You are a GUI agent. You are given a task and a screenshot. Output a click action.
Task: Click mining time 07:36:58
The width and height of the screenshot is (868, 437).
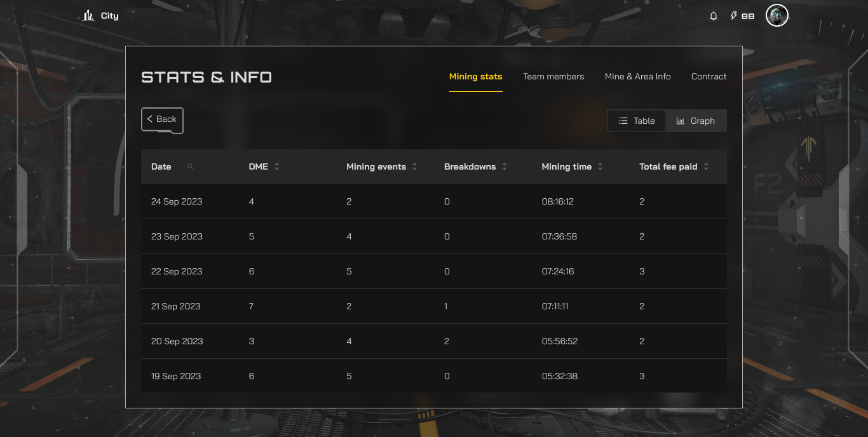[560, 236]
